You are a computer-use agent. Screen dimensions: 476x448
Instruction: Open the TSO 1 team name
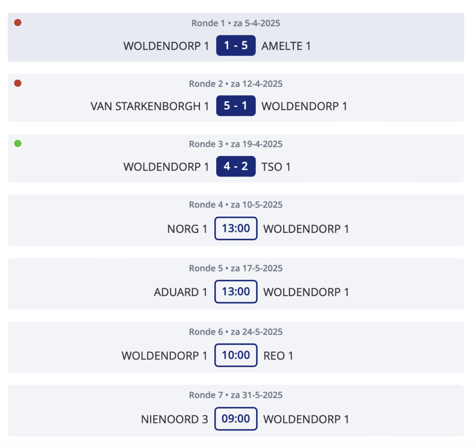pos(276,167)
